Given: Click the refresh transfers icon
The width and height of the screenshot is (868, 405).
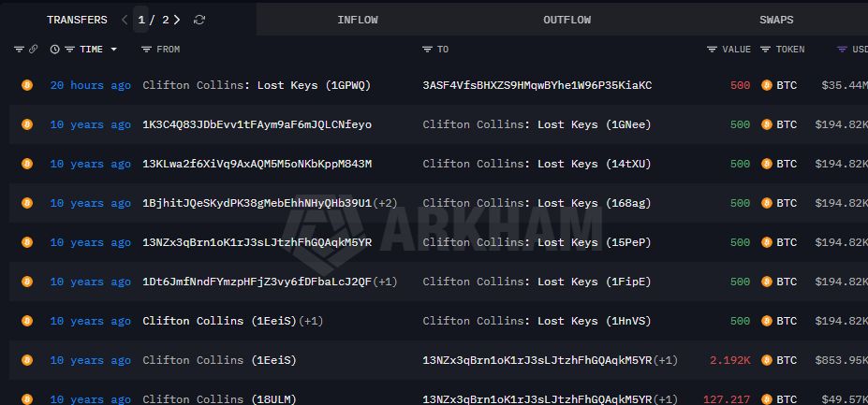Looking at the screenshot, I should (199, 20).
